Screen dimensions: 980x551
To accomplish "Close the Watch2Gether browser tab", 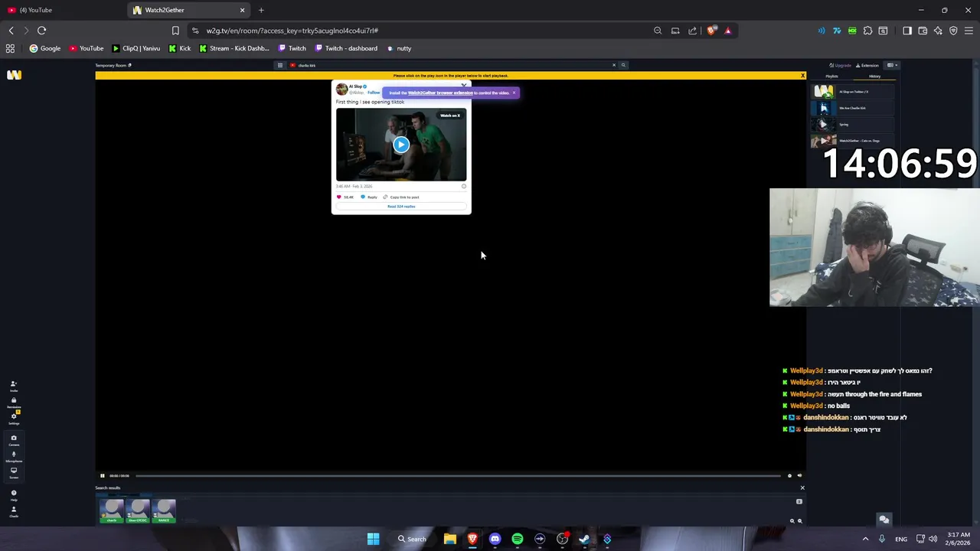I will click(x=242, y=10).
